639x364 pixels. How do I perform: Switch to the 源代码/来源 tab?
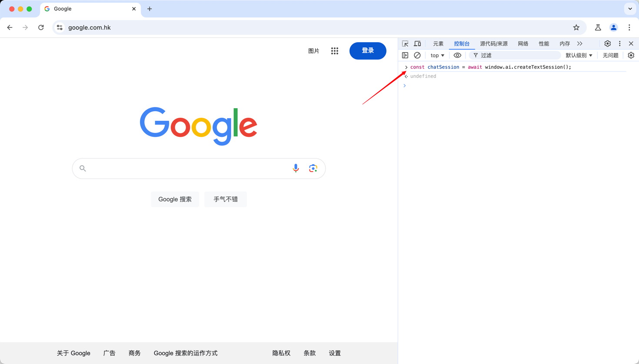(x=494, y=43)
